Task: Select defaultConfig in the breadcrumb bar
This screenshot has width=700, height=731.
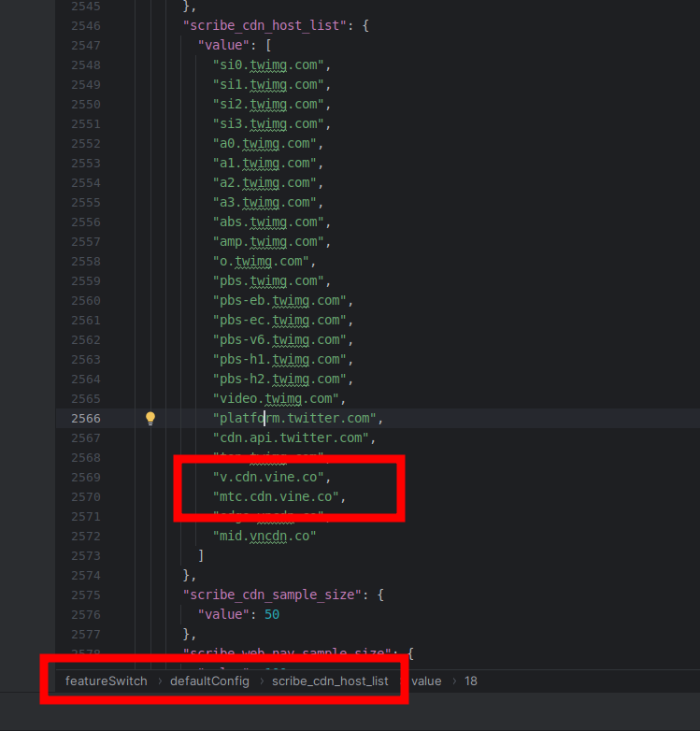Action: [x=209, y=681]
